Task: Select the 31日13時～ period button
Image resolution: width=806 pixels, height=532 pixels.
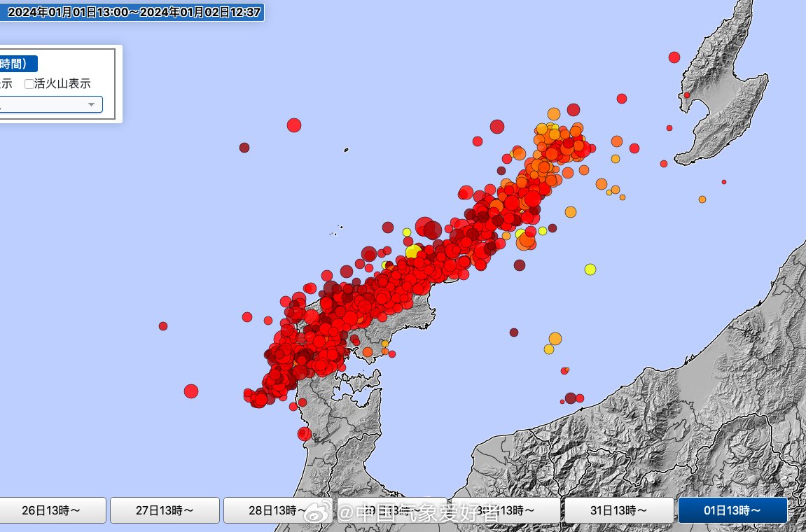Action: (x=619, y=510)
